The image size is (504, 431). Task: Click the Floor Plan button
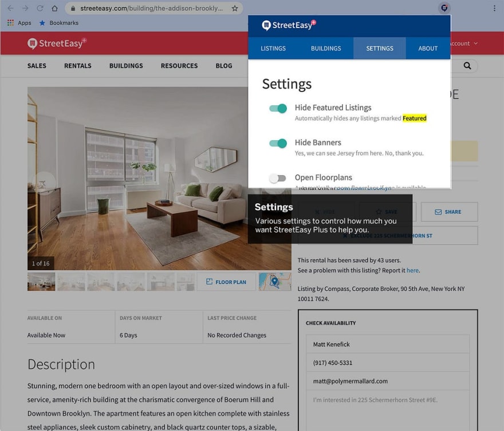pyautogui.click(x=226, y=282)
